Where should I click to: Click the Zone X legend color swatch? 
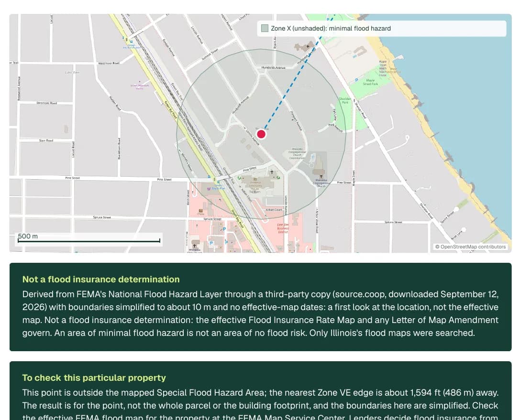(265, 28)
